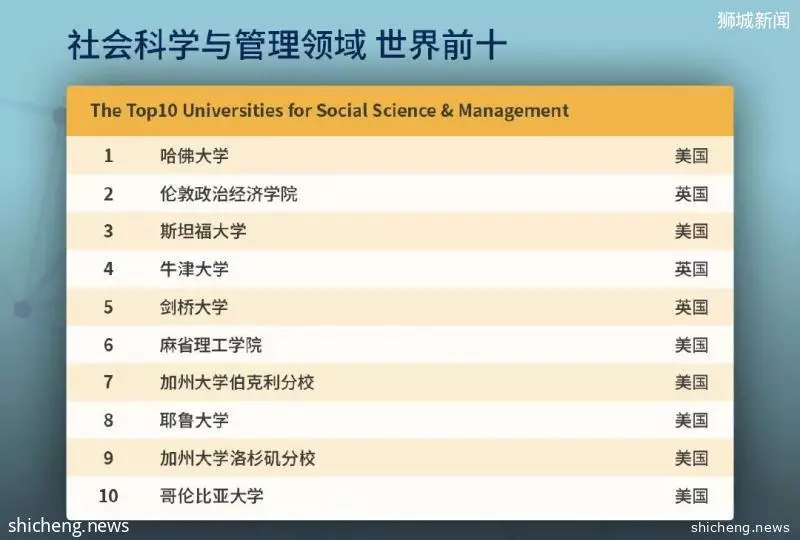Click the 耶鲁大学 entry

click(x=194, y=421)
